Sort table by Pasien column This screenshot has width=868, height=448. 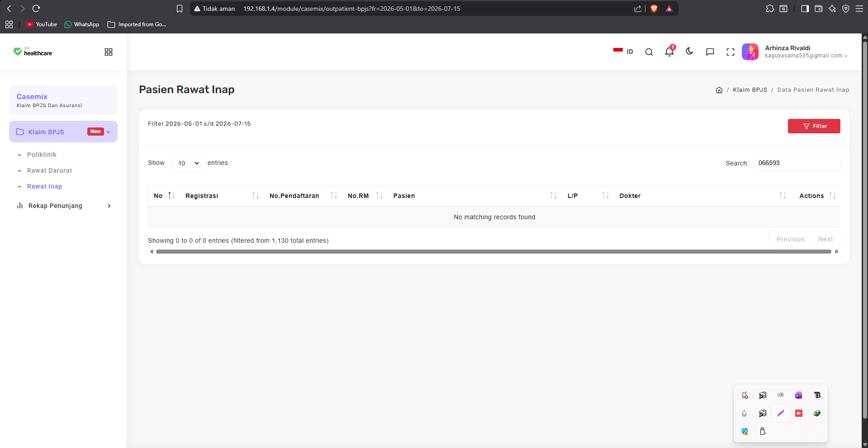click(475, 196)
